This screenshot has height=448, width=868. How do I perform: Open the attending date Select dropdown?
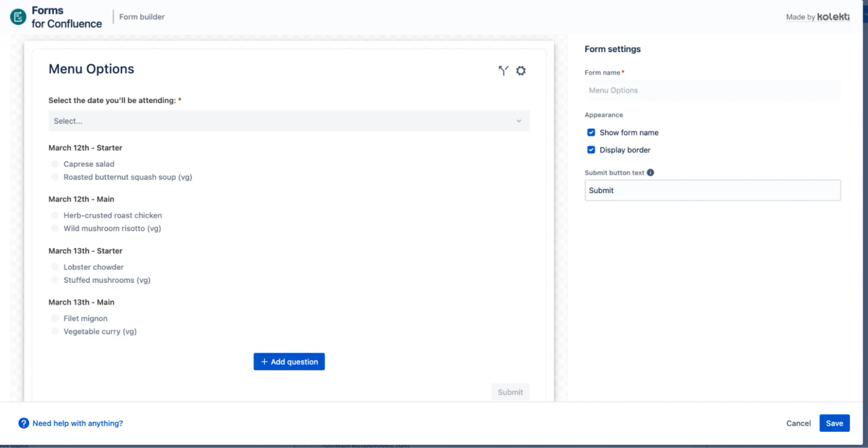pyautogui.click(x=289, y=121)
